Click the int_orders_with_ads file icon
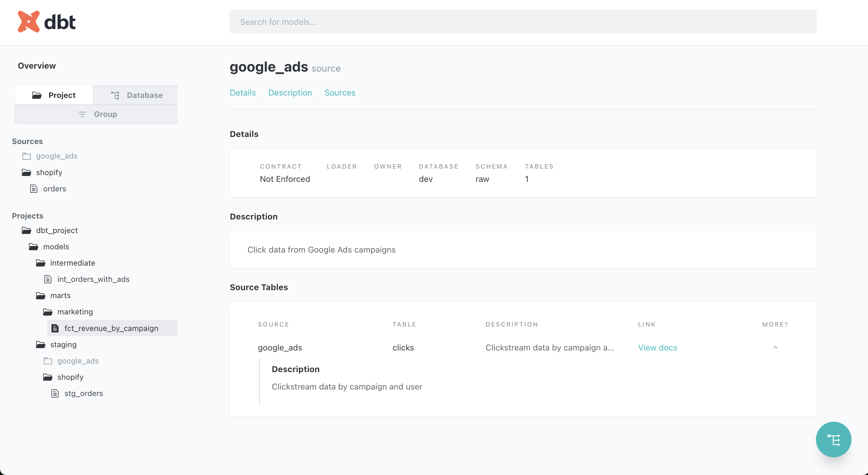Viewport: 868px width, 475px height. 48,279
